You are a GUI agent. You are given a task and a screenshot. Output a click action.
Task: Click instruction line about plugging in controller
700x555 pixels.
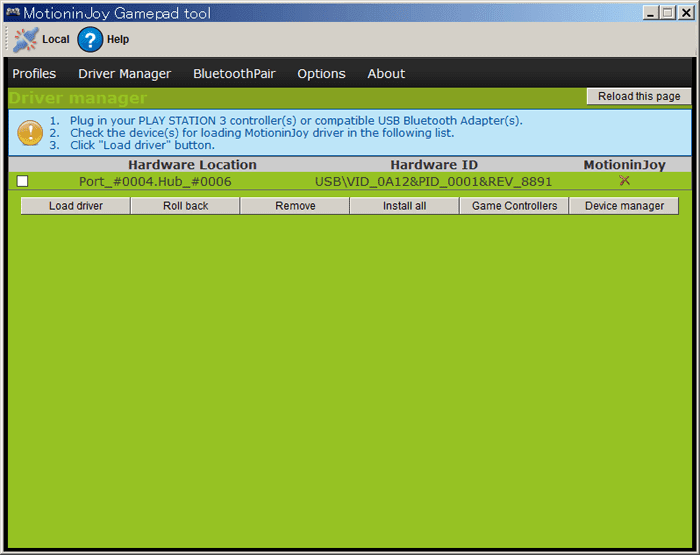[296, 121]
